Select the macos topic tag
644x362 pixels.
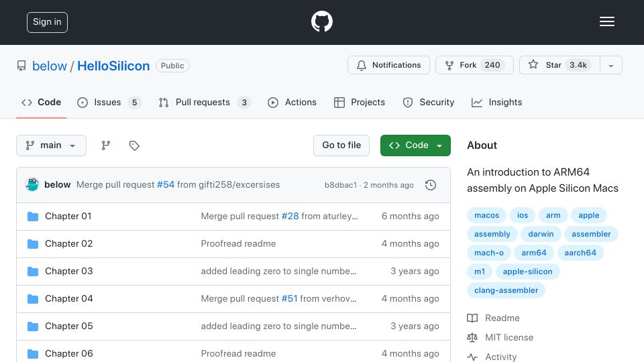[x=486, y=215]
